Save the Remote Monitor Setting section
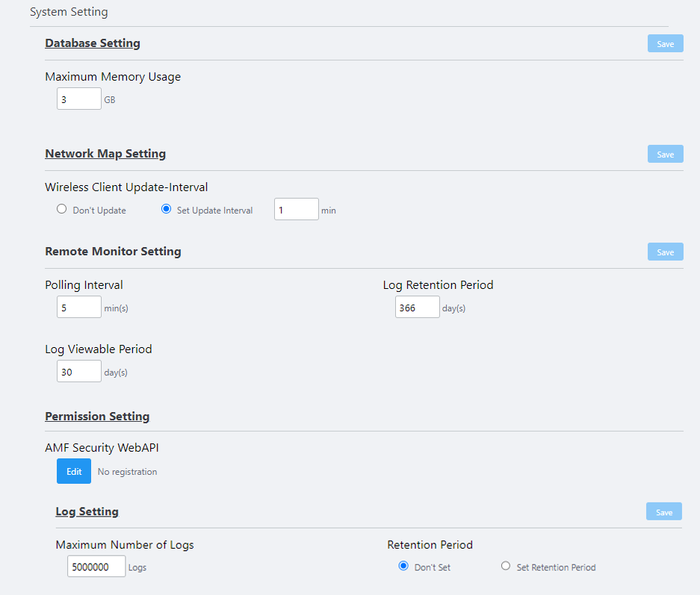 coord(665,252)
